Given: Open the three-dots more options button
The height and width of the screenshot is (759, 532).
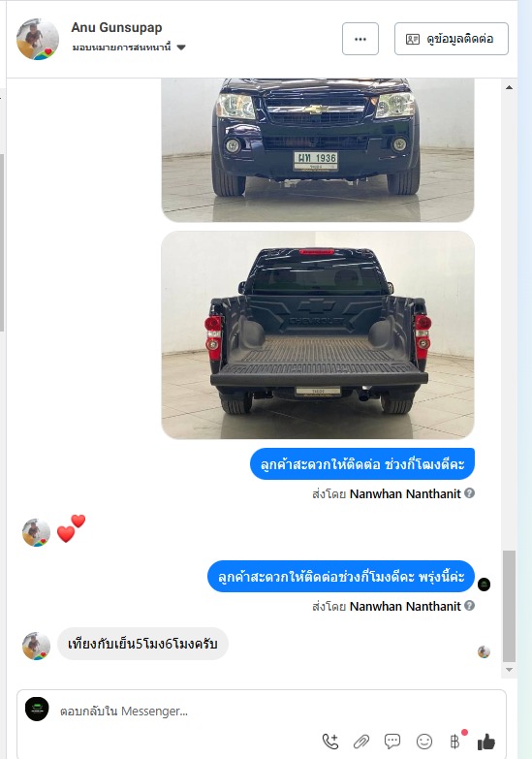Looking at the screenshot, I should point(360,39).
